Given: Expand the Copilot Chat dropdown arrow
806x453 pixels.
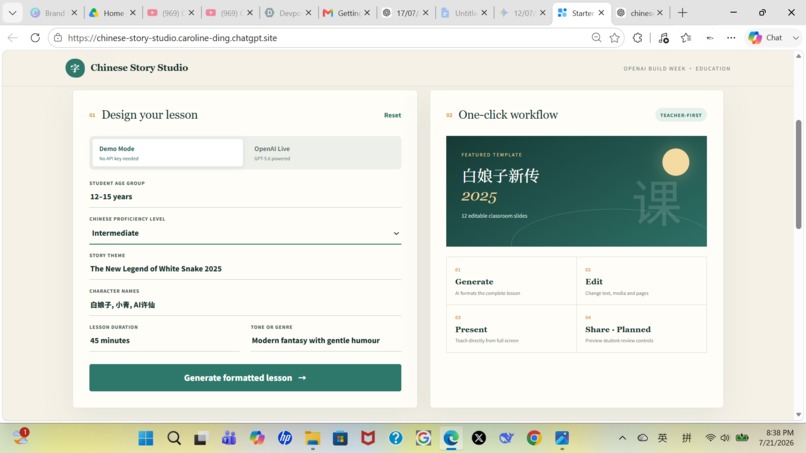Looking at the screenshot, I should pos(796,38).
